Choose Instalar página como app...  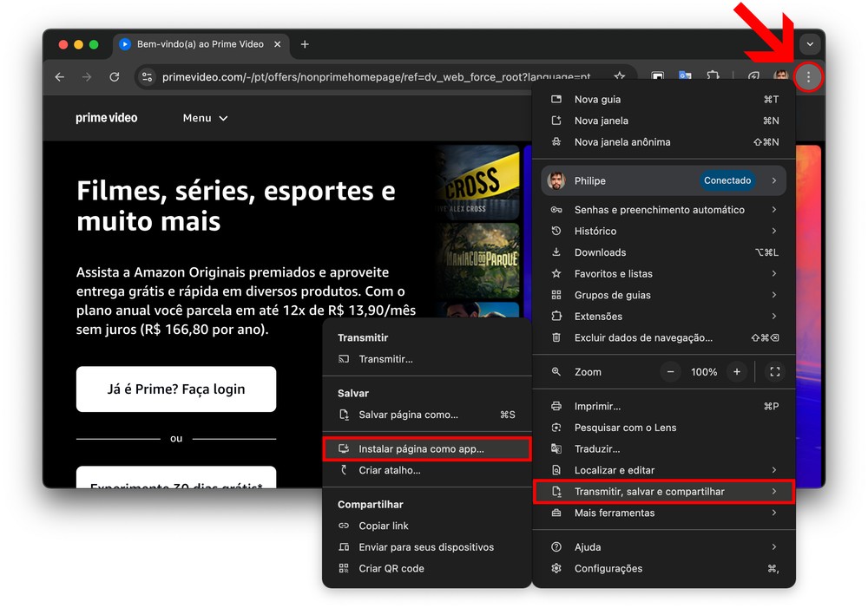[x=427, y=448]
